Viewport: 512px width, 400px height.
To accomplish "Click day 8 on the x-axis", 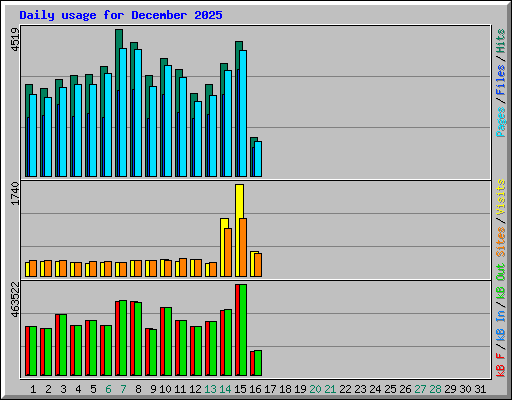I will coord(138,389).
